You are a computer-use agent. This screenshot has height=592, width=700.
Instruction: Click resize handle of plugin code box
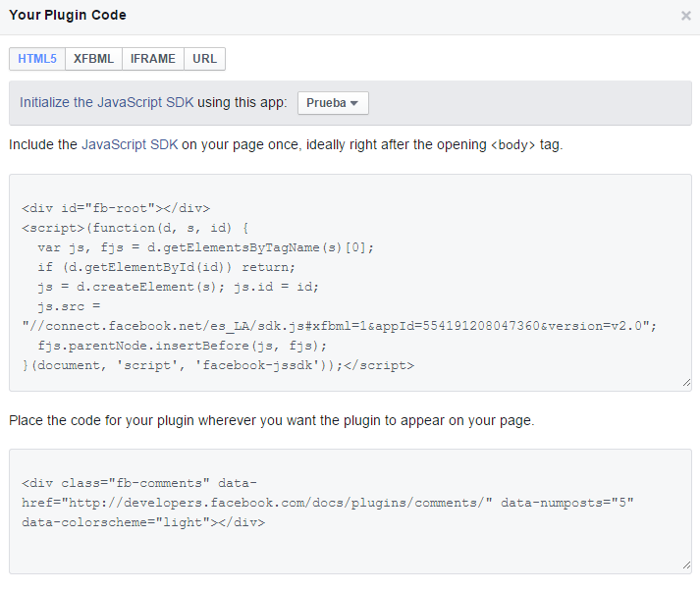point(686,565)
